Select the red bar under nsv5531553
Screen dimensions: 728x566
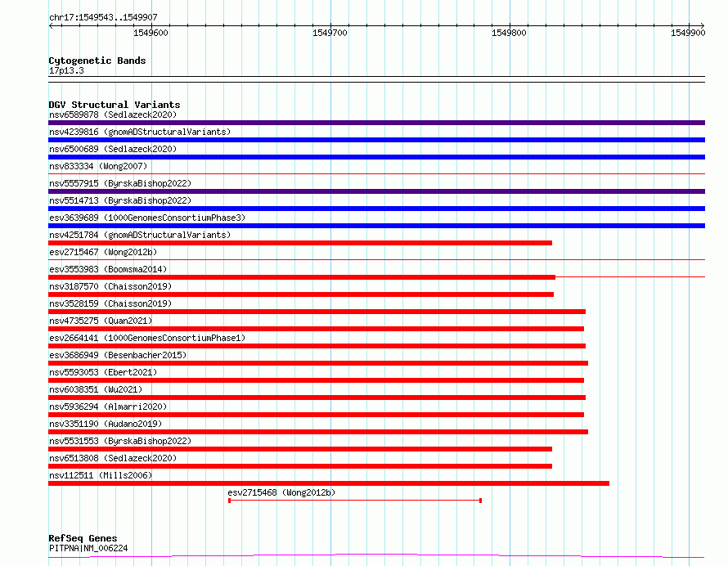pyautogui.click(x=300, y=450)
